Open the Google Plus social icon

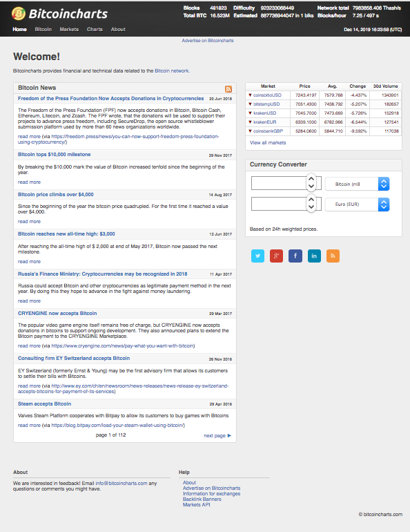click(x=277, y=256)
